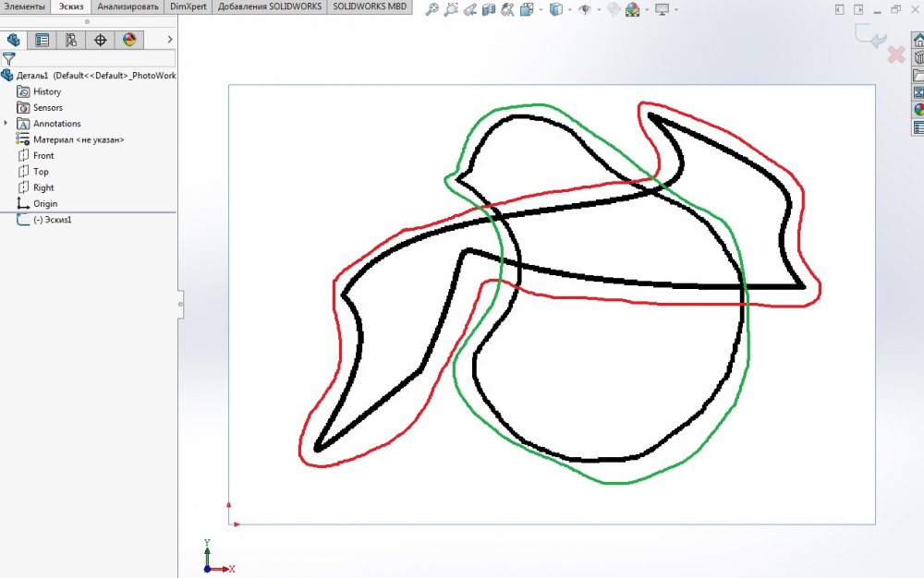Open the Hide/Show Items dropdown arrow
This screenshot has height=578, width=924.
(598, 10)
